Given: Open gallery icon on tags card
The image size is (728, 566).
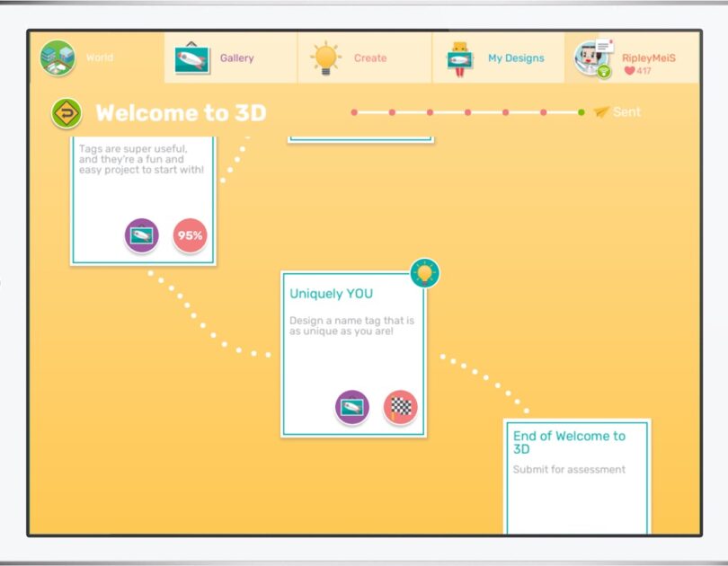Looking at the screenshot, I should tap(142, 236).
